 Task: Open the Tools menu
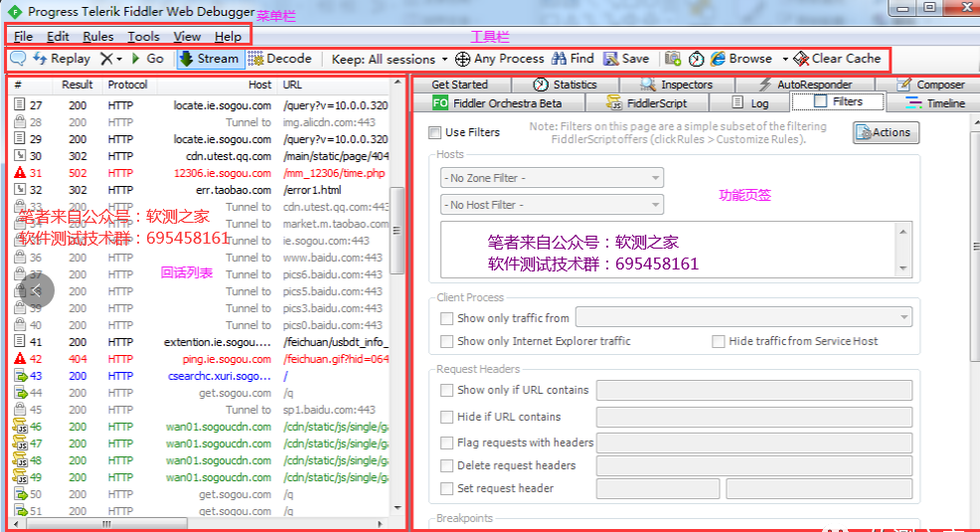(144, 36)
